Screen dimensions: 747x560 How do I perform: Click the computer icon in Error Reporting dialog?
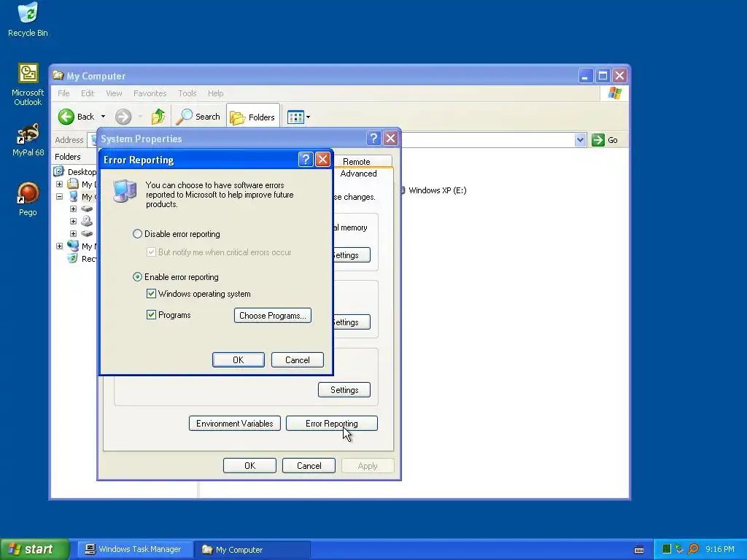pos(125,192)
